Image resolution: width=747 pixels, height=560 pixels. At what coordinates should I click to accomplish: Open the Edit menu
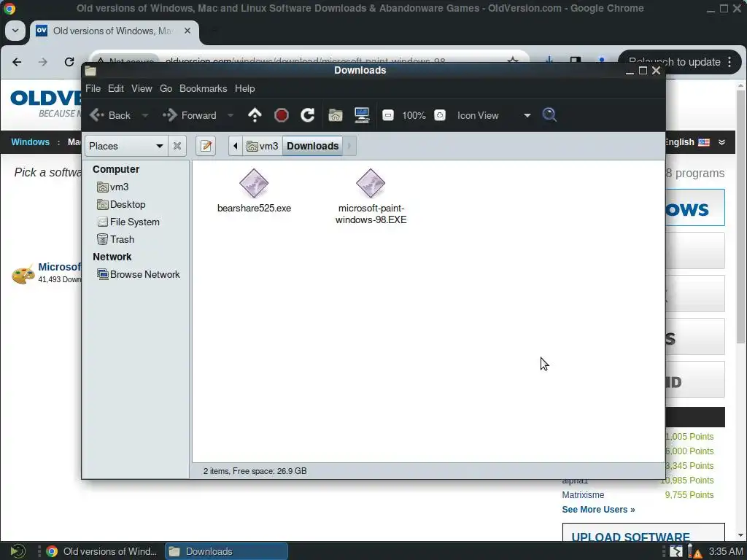[x=116, y=88]
